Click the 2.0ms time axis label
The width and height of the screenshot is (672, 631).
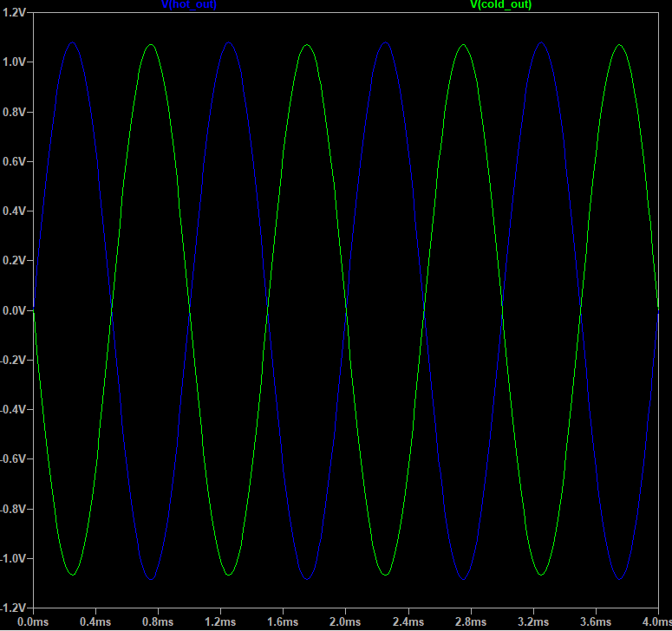click(x=345, y=621)
